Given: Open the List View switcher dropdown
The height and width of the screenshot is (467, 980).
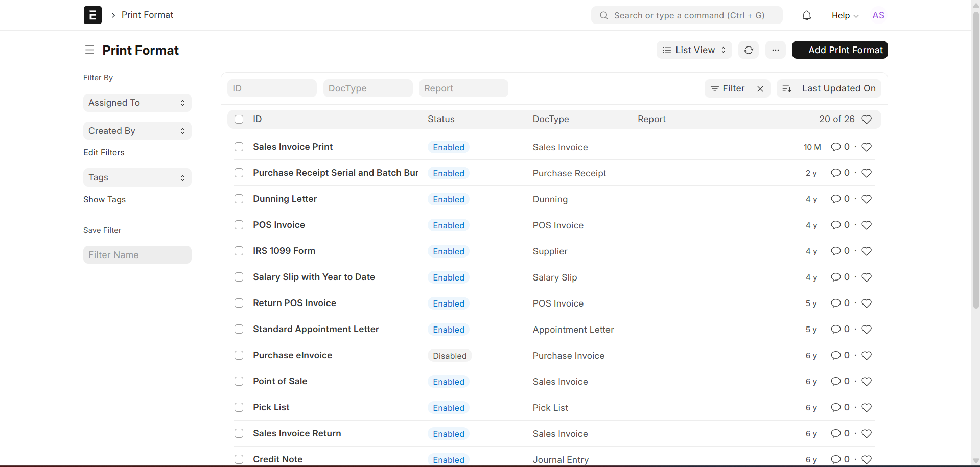Looking at the screenshot, I should [693, 50].
